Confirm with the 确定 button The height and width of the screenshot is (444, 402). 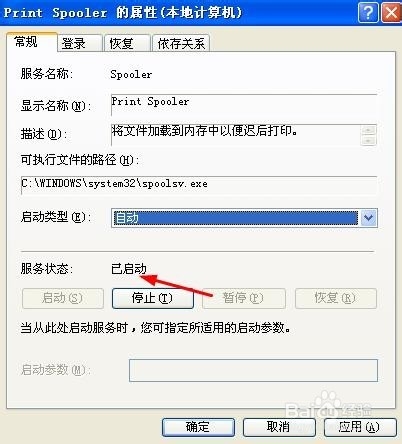[198, 427]
